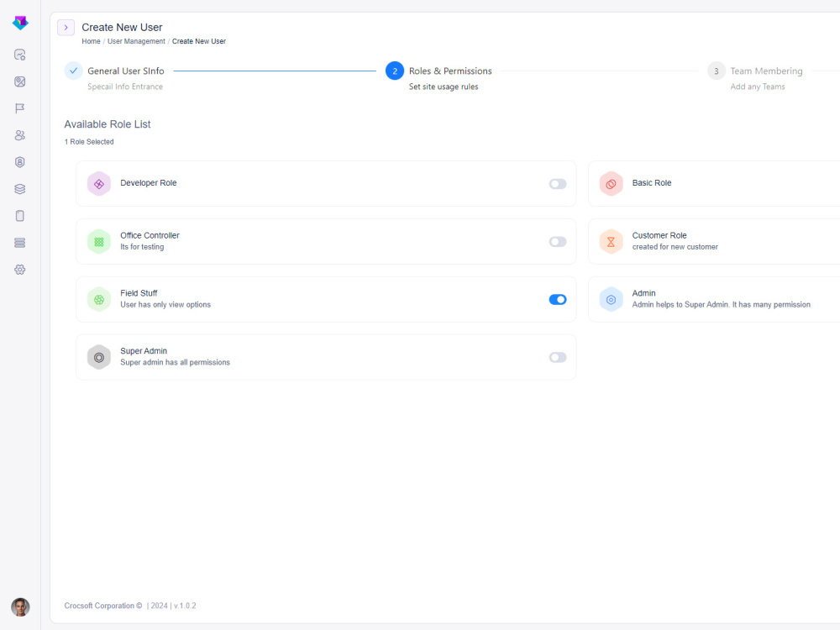The height and width of the screenshot is (630, 840).
Task: Click the Basic Role red hexagon icon
Action: click(611, 184)
